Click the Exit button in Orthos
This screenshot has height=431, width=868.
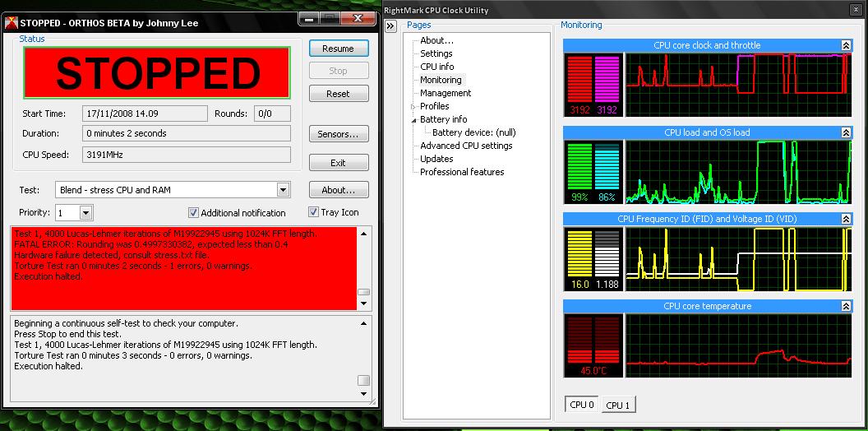click(x=338, y=163)
